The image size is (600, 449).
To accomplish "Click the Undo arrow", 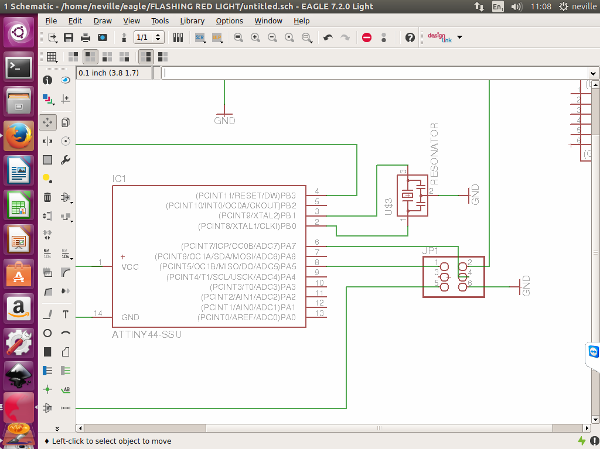I will [328, 38].
